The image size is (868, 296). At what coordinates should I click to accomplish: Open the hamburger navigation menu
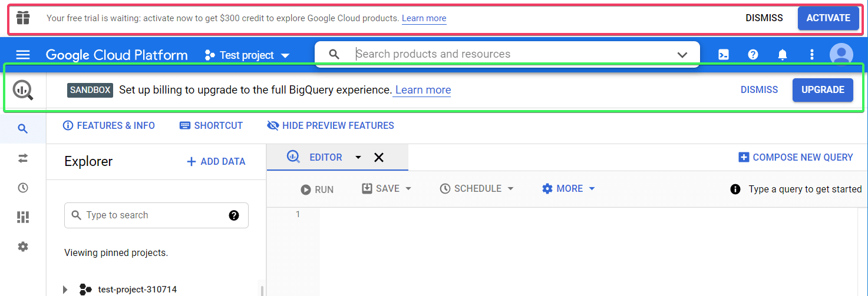pyautogui.click(x=23, y=55)
